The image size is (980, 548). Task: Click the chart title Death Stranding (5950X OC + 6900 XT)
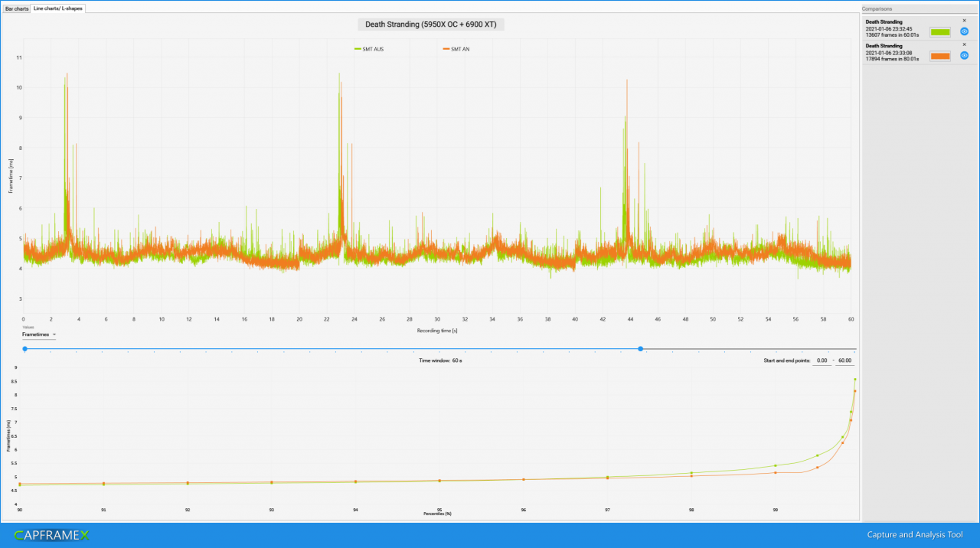tap(431, 24)
